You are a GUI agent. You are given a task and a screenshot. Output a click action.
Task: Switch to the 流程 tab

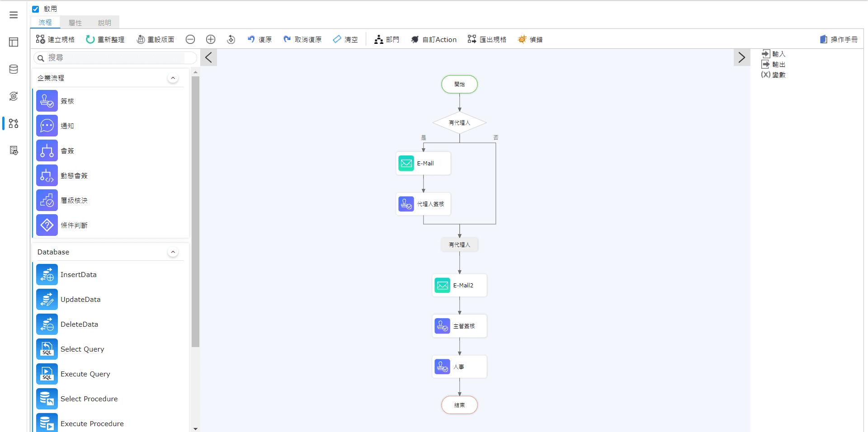pyautogui.click(x=45, y=23)
